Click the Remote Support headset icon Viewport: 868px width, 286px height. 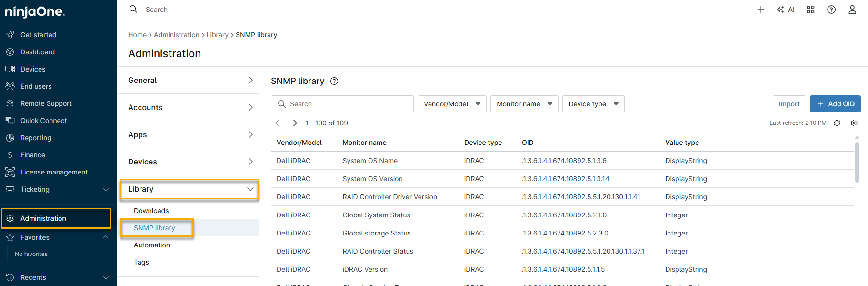[x=10, y=103]
